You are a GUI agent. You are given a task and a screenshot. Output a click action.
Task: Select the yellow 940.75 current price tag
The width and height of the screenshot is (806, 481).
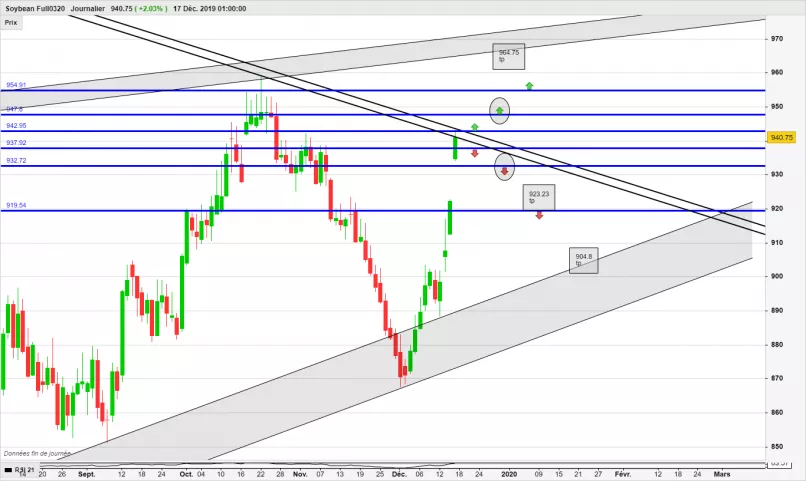[x=781, y=138]
